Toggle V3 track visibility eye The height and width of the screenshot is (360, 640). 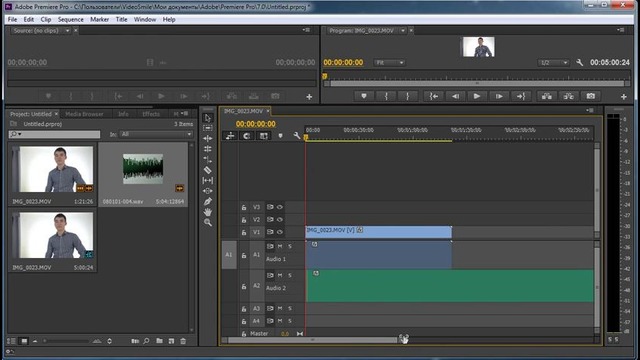[x=280, y=207]
